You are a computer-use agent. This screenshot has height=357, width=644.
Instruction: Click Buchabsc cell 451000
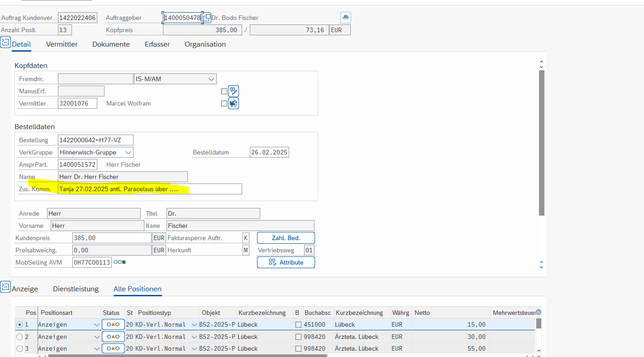318,324
